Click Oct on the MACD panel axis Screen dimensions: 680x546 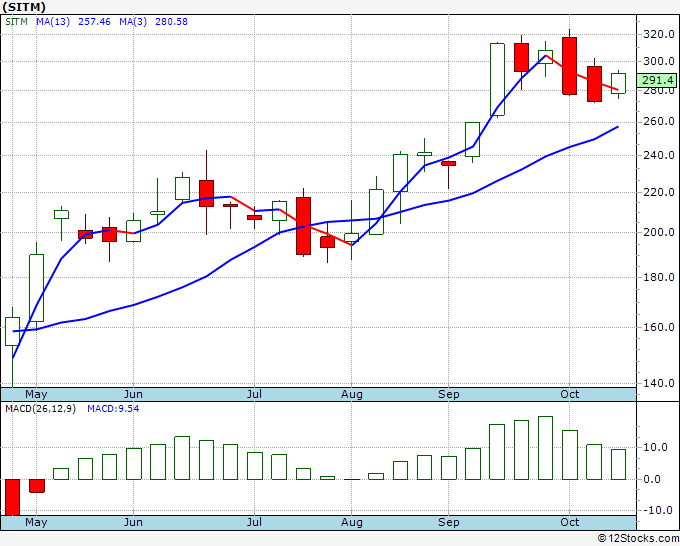(x=569, y=523)
